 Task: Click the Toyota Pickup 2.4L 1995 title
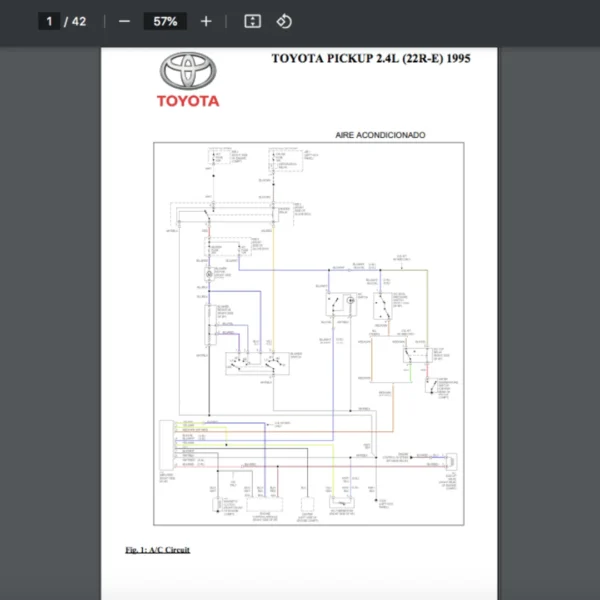tap(371, 58)
